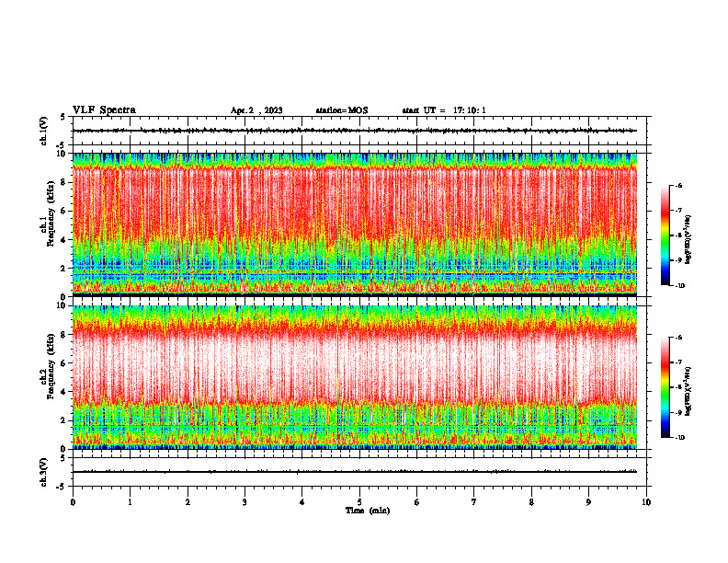Select the "Apr. 2 , 2023" date text
This screenshot has height=563, width=728.
tap(256, 110)
